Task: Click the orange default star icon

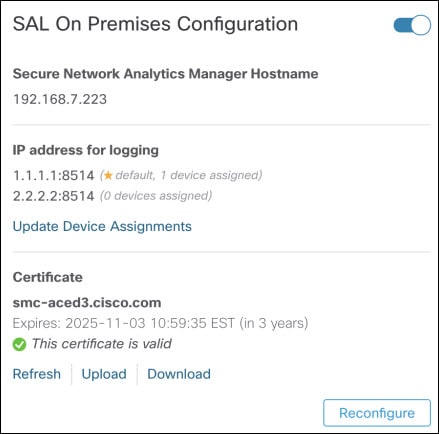Action: coord(108,175)
